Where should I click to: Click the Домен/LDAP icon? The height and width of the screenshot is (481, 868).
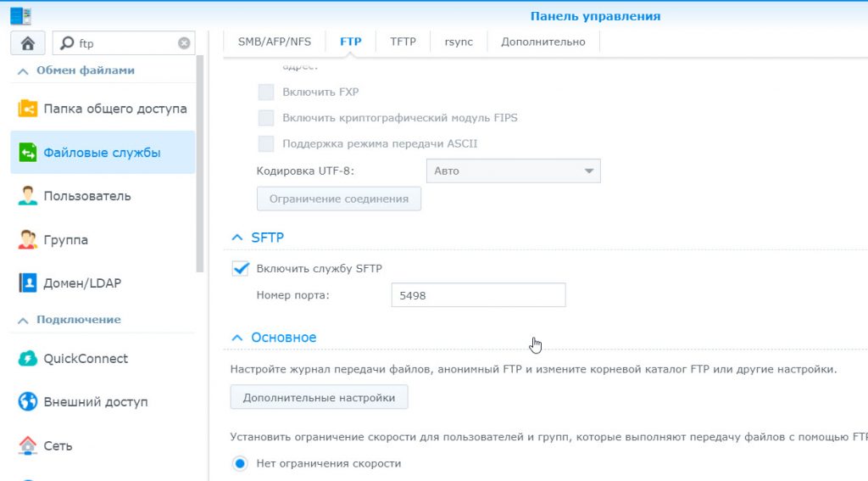pos(27,282)
